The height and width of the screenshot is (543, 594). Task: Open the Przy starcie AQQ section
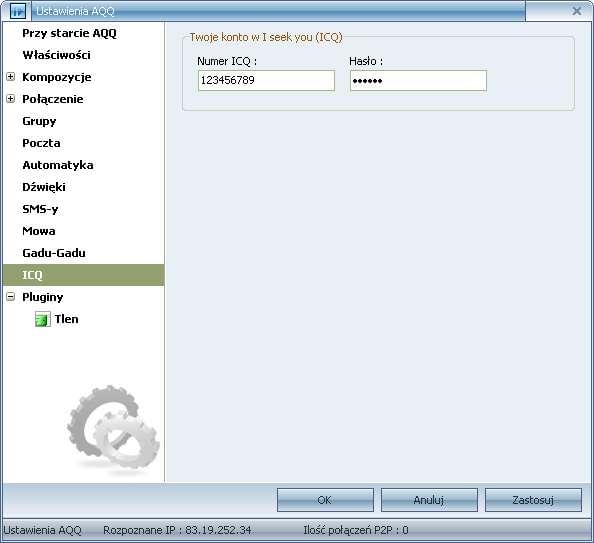pyautogui.click(x=69, y=33)
